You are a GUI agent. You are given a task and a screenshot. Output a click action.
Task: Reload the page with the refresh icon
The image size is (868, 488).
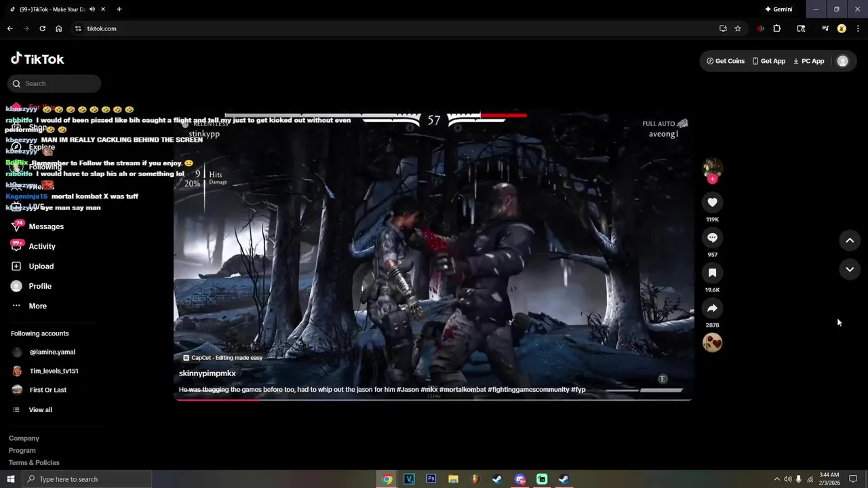click(42, 28)
